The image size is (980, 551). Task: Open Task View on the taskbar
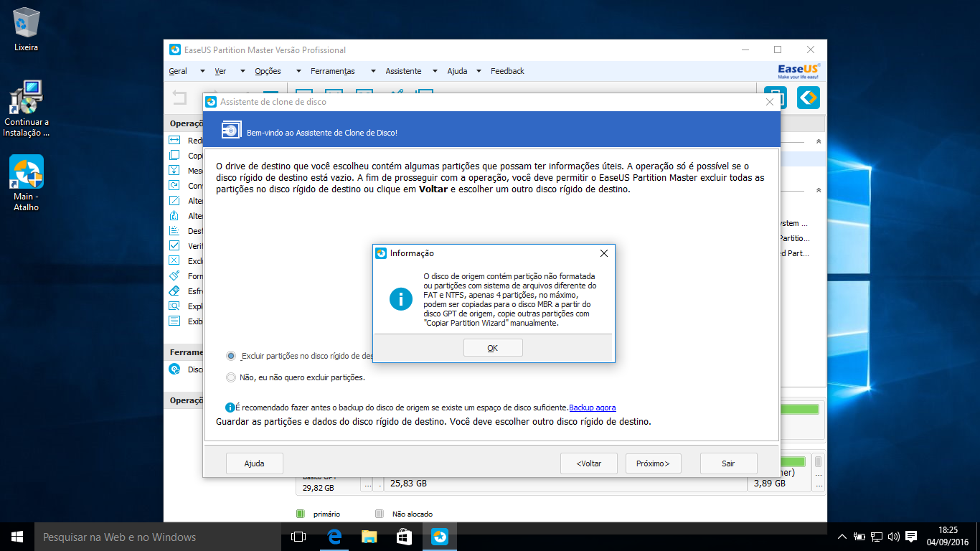click(x=298, y=537)
